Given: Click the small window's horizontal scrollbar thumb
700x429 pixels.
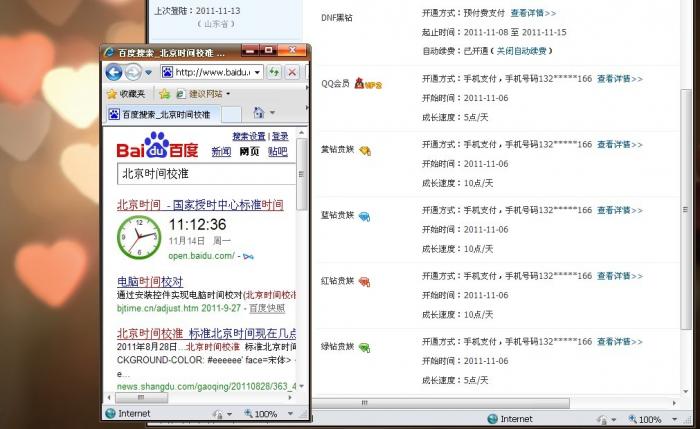Looking at the screenshot, I should (142, 397).
